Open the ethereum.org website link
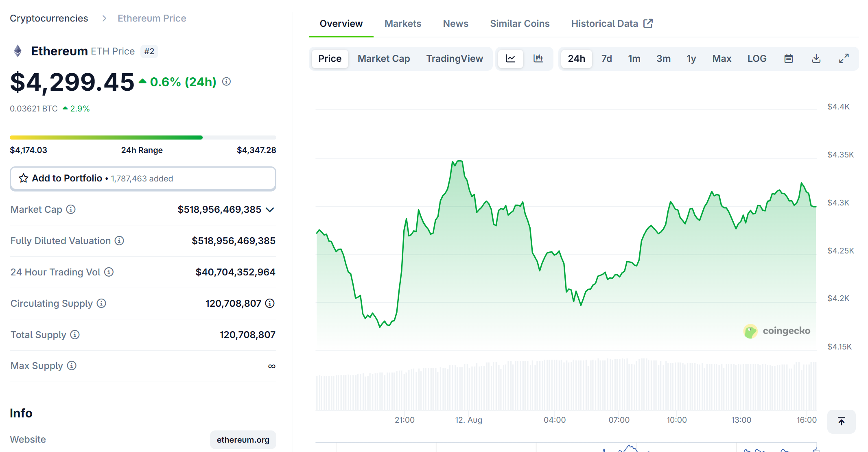The width and height of the screenshot is (868, 452). tap(243, 439)
